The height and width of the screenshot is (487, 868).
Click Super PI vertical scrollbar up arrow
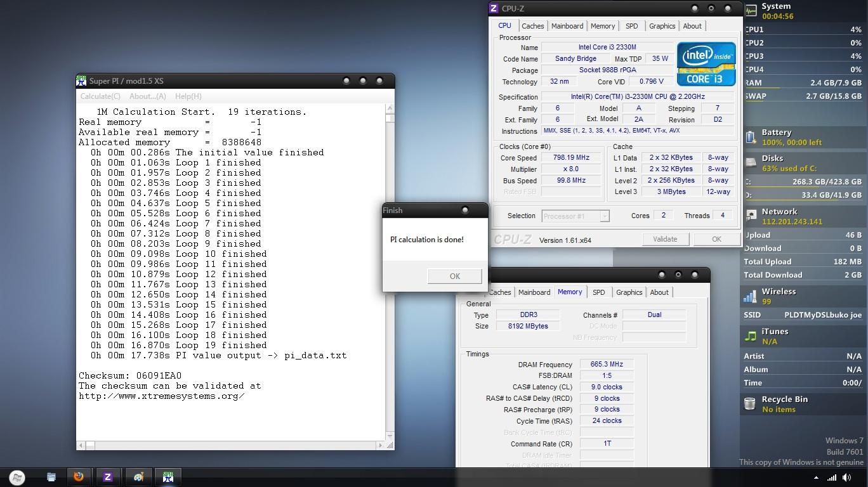[390, 110]
